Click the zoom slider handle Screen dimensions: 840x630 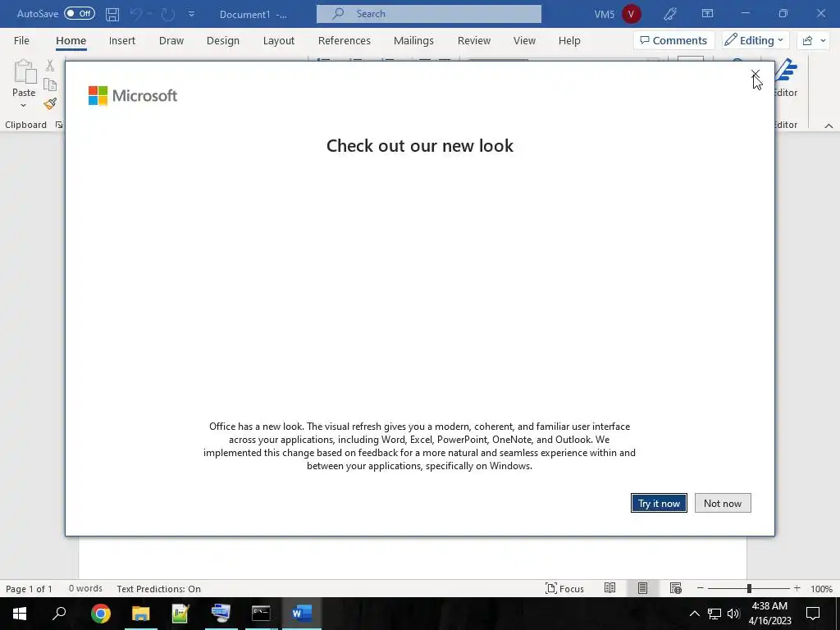pos(749,588)
